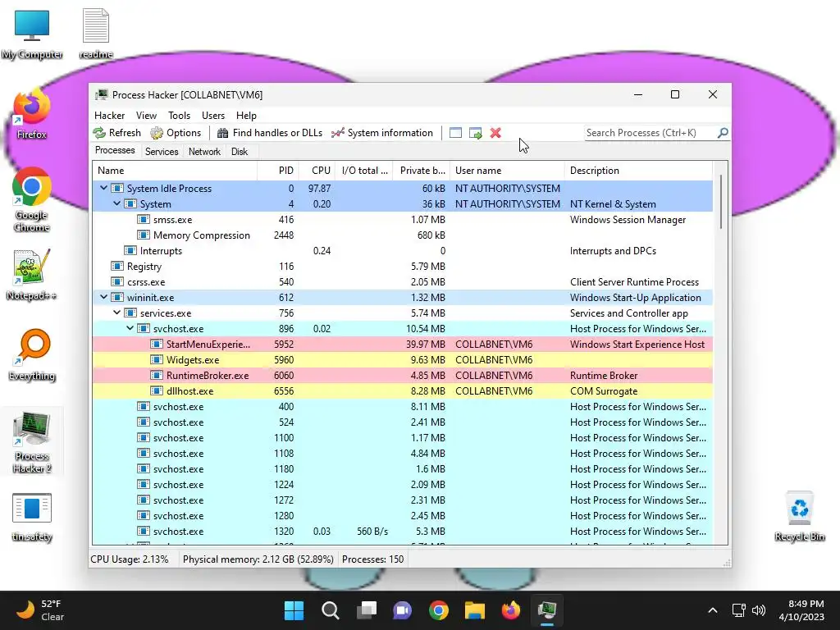The height and width of the screenshot is (630, 840).
Task: Sort by I/O total column header
Action: tap(364, 171)
